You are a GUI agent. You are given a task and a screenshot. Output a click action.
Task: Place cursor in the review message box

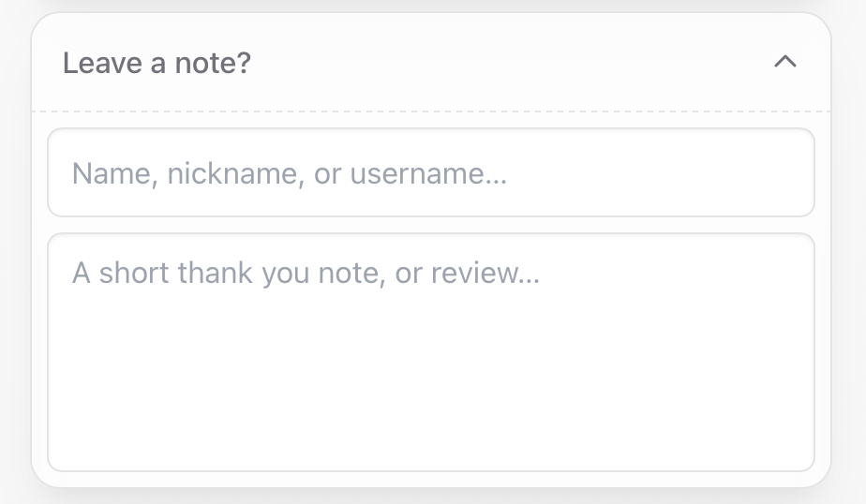(431, 351)
